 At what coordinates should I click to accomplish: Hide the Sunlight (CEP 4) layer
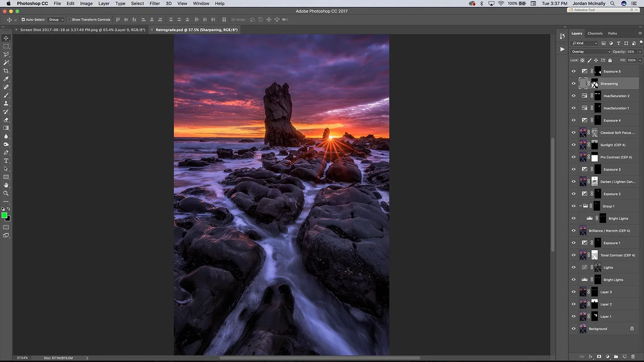[x=574, y=145]
